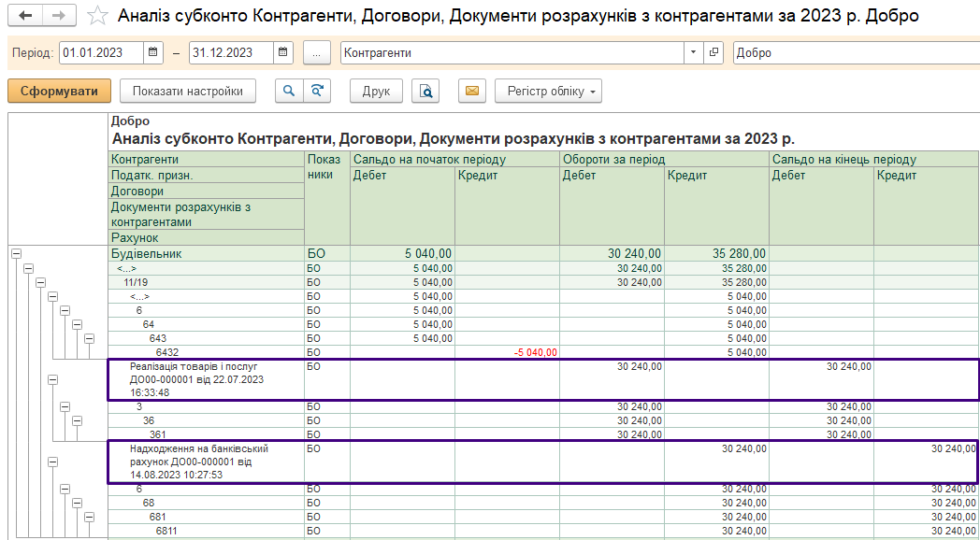The height and width of the screenshot is (540, 980).
Task: Collapse the 36 account row
Action: 77,420
